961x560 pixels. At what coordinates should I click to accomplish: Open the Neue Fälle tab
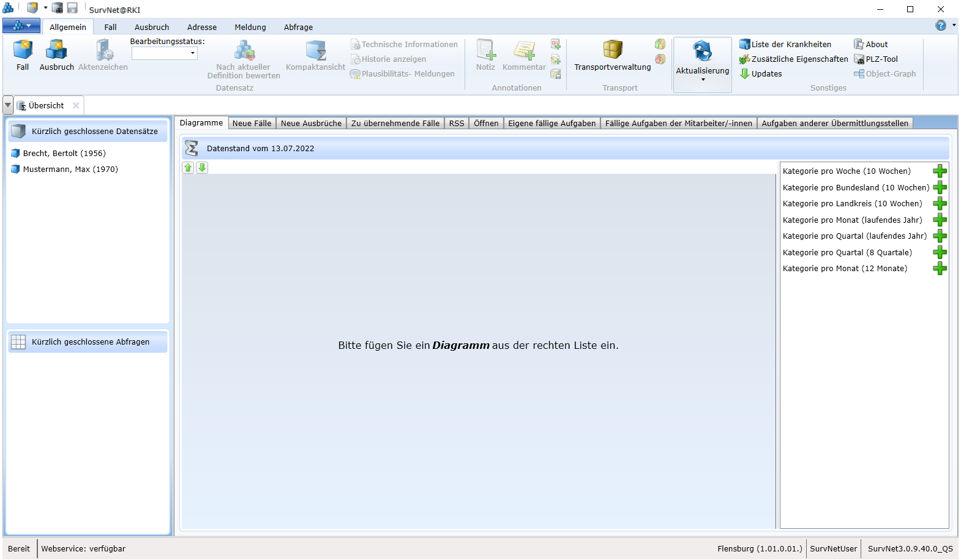click(x=252, y=123)
